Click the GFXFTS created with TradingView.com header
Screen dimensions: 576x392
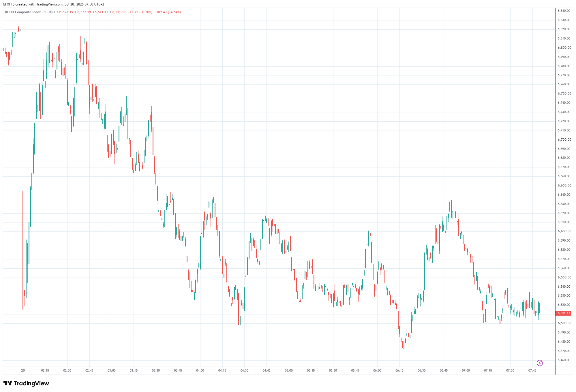point(54,4)
